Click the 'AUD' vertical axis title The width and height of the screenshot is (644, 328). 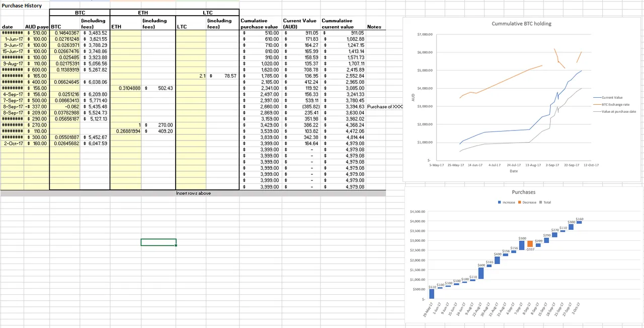coord(413,97)
